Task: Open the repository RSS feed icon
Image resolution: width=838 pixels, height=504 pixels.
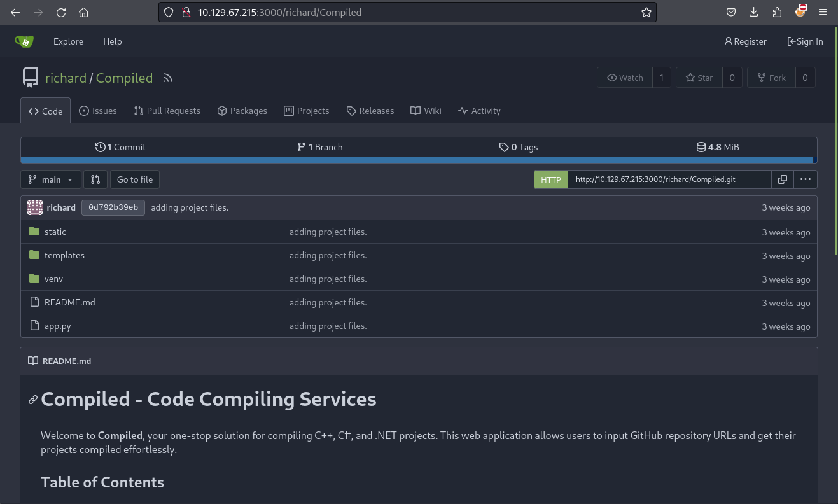Action: pos(168,78)
